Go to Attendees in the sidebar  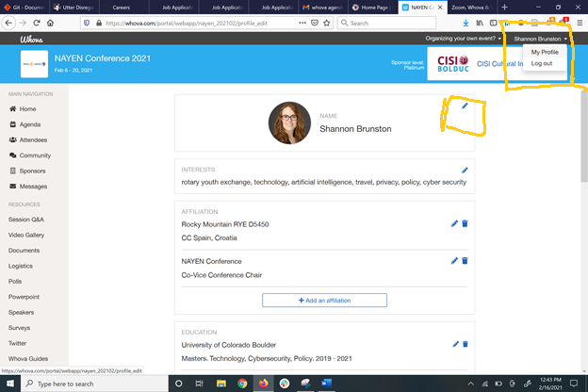click(x=34, y=139)
